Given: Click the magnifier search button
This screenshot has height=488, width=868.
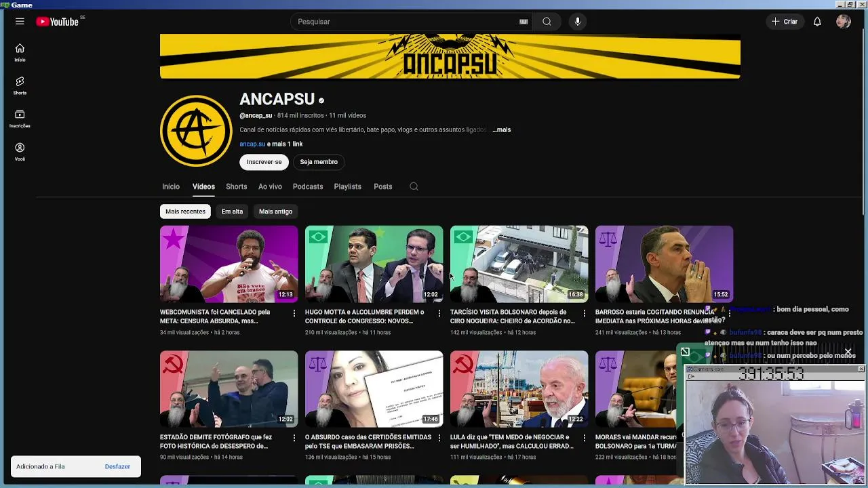Looking at the screenshot, I should pos(547,22).
